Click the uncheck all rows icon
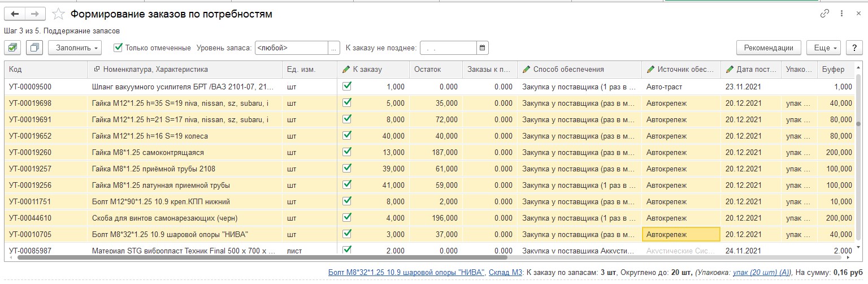This screenshot has width=868, height=284. [34, 48]
